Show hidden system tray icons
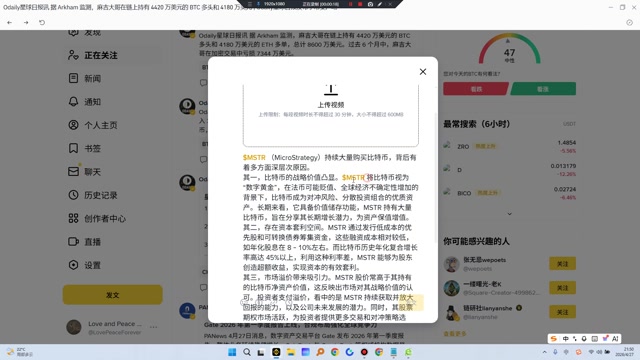640x360 pixels. 544,352
